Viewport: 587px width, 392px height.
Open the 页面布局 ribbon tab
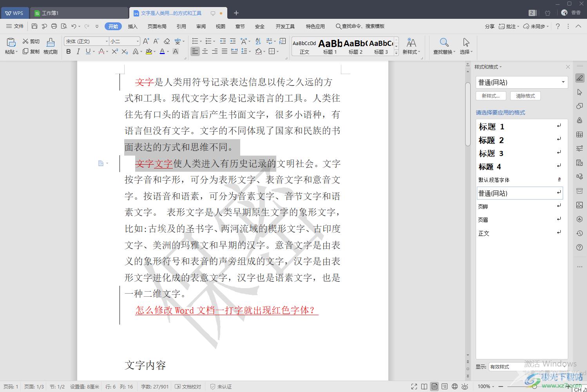click(x=157, y=26)
